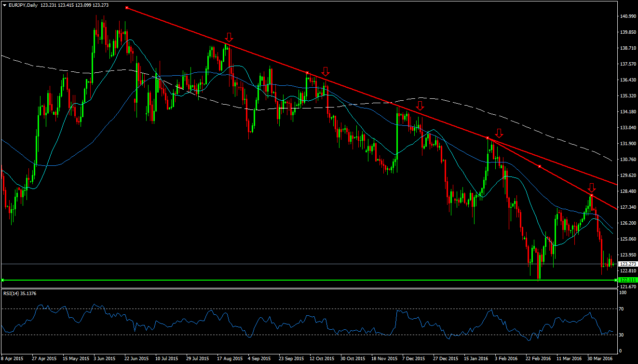Click the 121.670 price axis label
The image size is (638, 364).
(627, 286)
